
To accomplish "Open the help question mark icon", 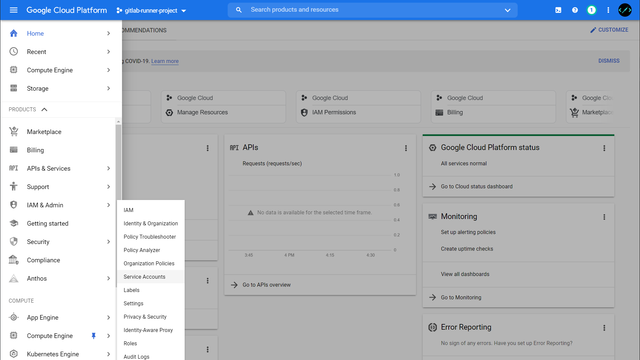I will (575, 10).
